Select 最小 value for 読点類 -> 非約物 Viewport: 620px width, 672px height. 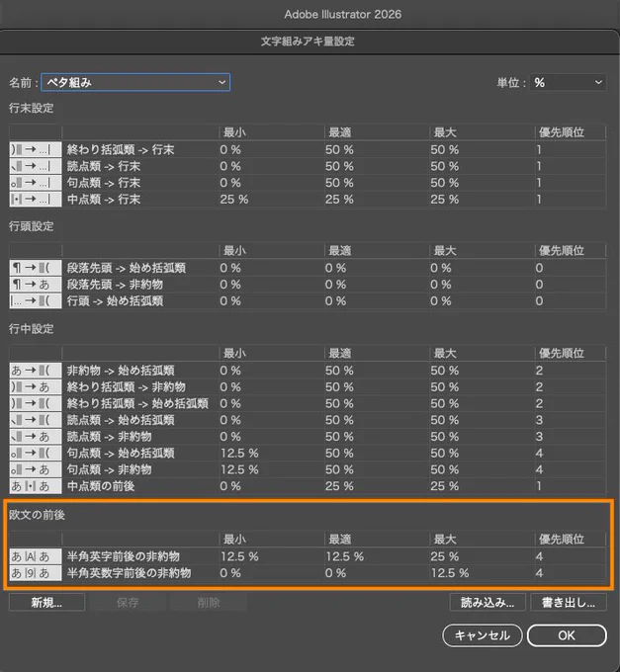coord(230,437)
